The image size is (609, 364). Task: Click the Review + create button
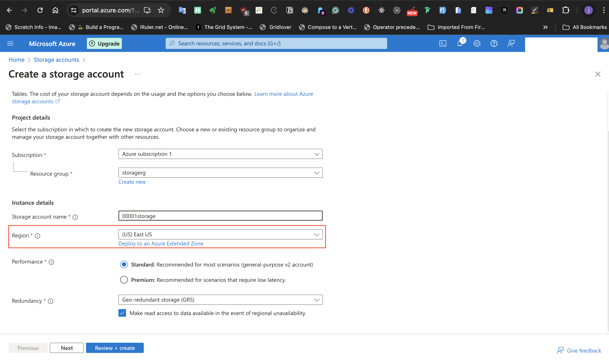pos(115,348)
